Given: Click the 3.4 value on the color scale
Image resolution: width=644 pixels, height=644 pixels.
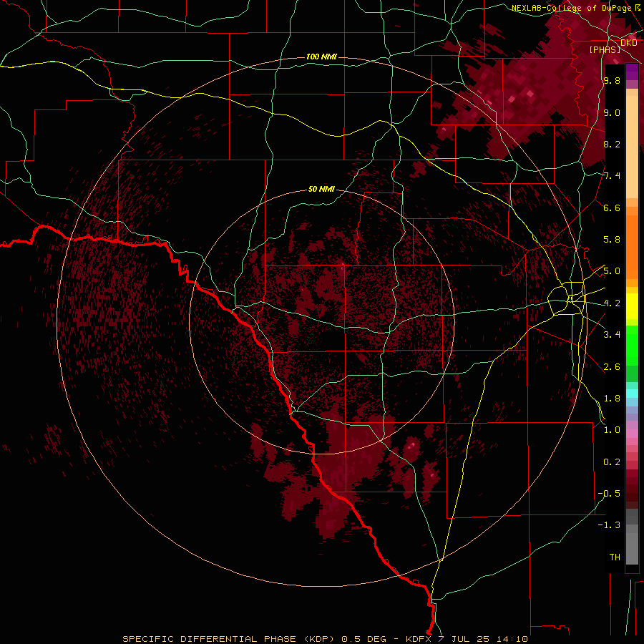Looking at the screenshot, I should pyautogui.click(x=612, y=335).
